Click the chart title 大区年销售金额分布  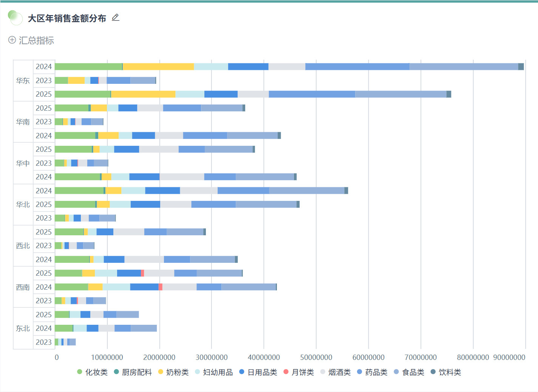pos(67,18)
